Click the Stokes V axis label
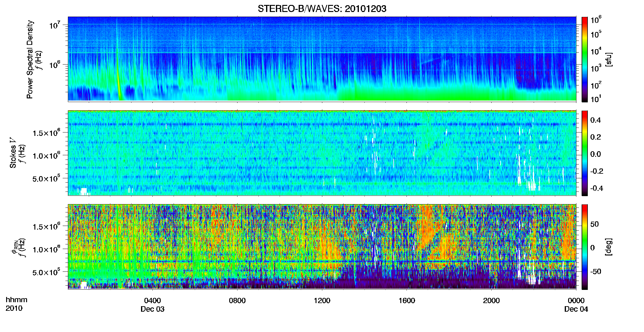644x332 pixels. coord(13,153)
